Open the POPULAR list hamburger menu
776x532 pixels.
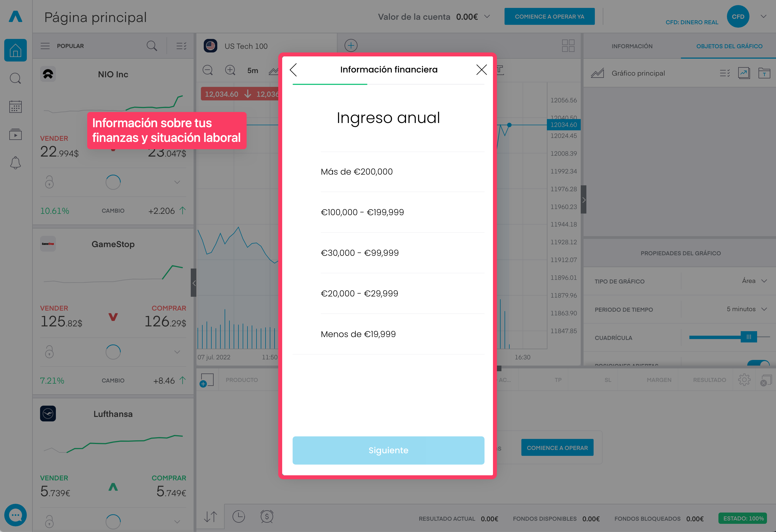coord(45,46)
